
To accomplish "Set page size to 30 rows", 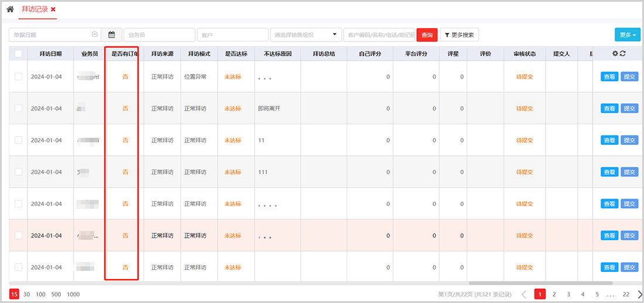I will 26,294.
